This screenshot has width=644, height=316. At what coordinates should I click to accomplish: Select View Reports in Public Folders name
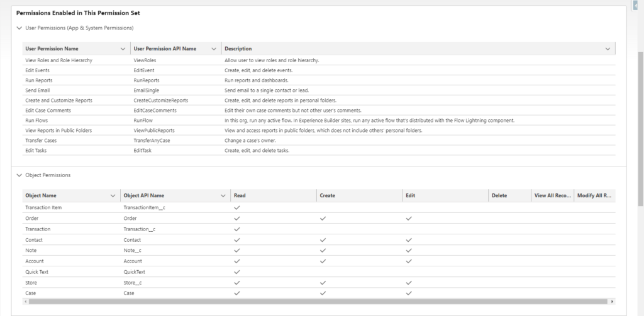pyautogui.click(x=58, y=131)
